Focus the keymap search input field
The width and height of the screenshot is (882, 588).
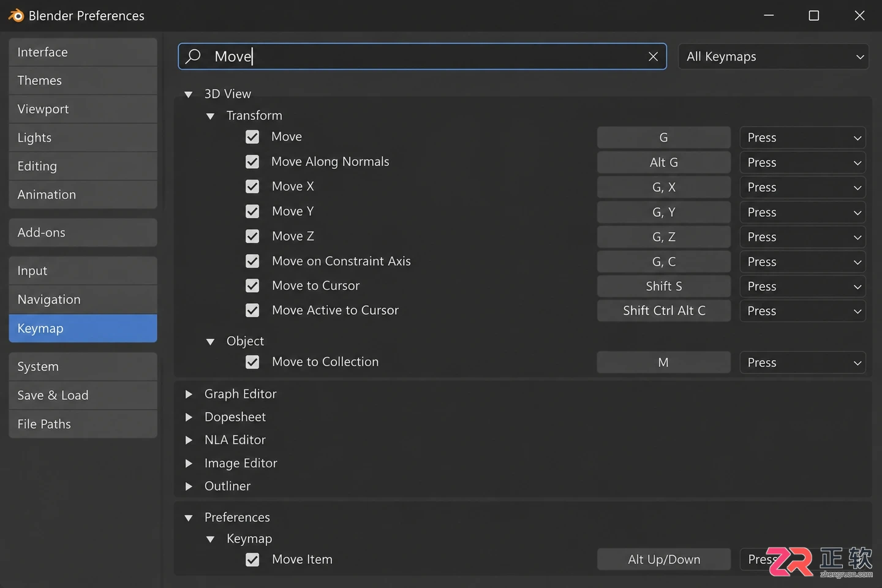tap(423, 56)
